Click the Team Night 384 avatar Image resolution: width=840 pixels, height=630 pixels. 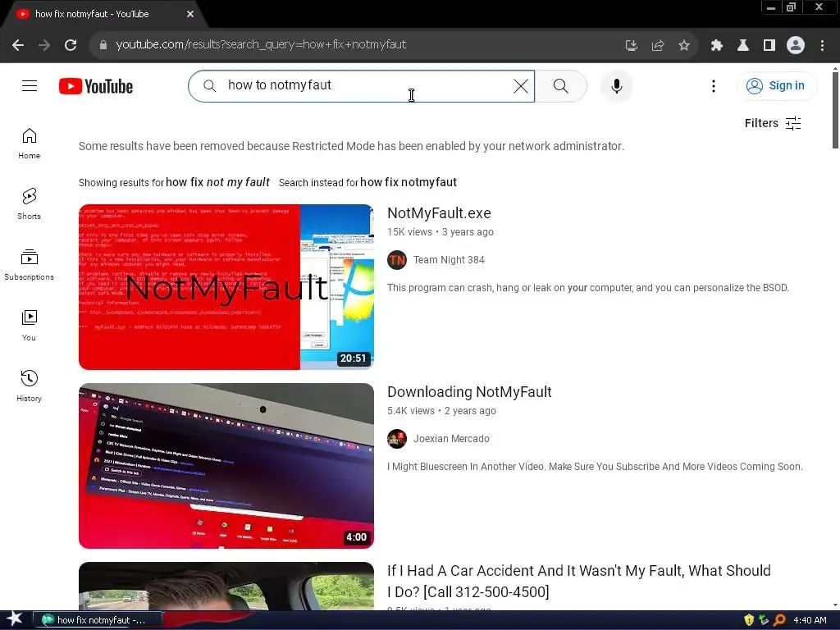click(x=397, y=260)
